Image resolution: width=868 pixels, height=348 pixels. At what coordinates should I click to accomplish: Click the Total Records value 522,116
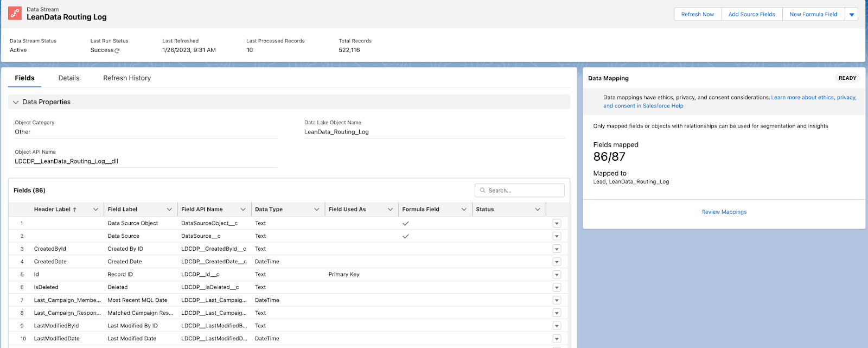pyautogui.click(x=349, y=50)
